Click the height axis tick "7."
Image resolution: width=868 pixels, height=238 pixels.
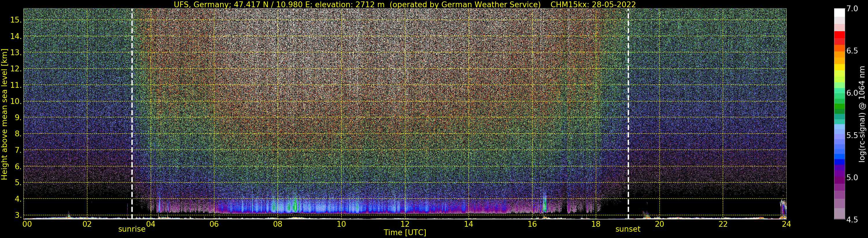[18, 150]
